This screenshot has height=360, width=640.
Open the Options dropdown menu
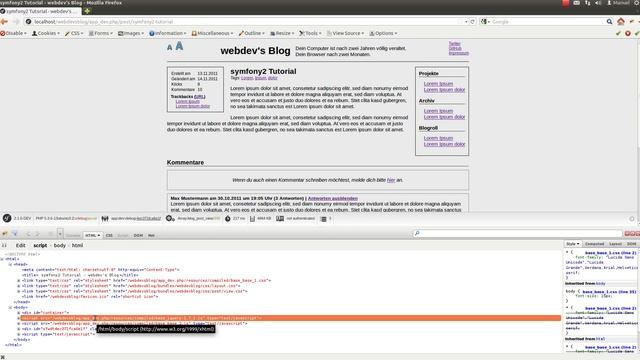coord(383,33)
